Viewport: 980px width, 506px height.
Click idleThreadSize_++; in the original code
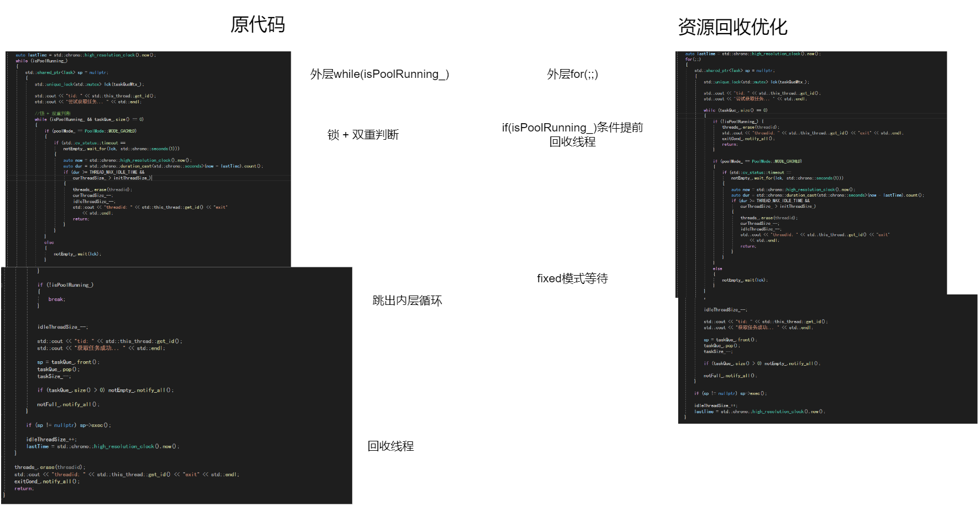click(x=51, y=440)
